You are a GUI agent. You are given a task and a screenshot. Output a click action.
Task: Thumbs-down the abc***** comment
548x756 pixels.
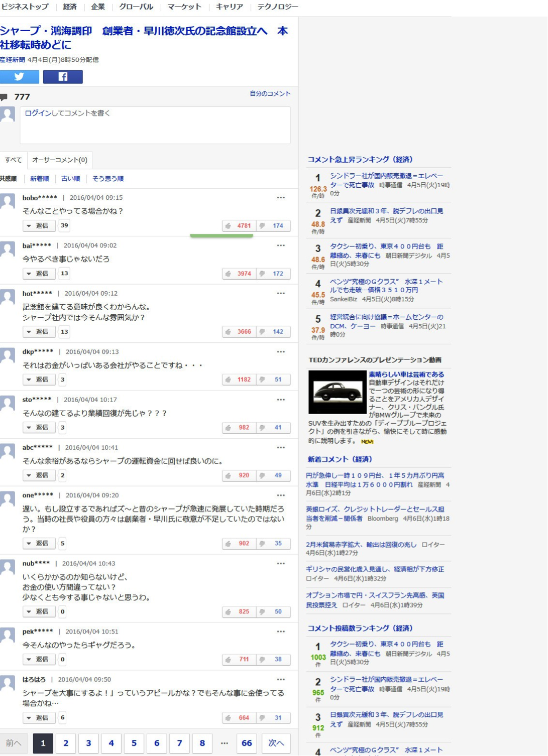(273, 475)
